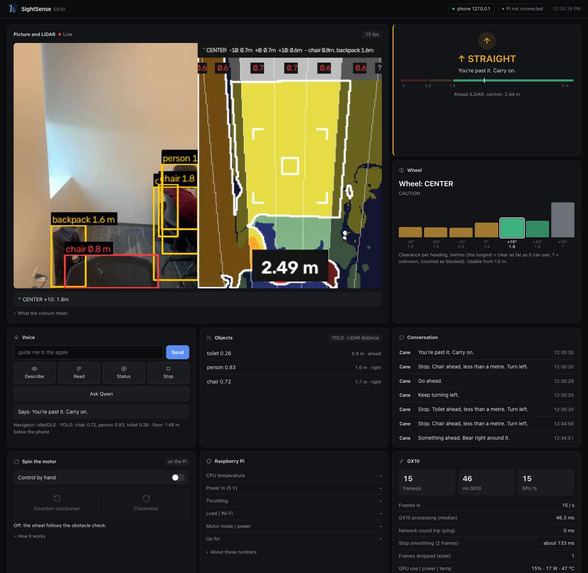Click the Describe eye button
The height and width of the screenshot is (573, 588).
(34, 373)
